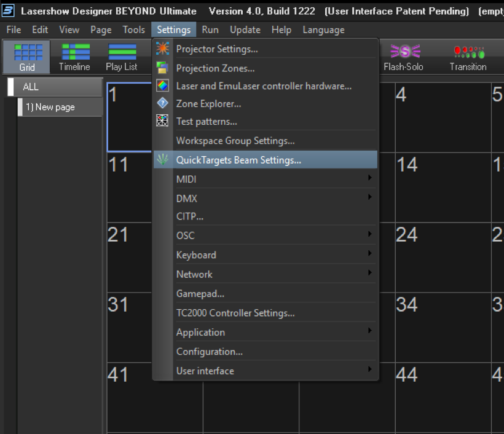Click the Projection Zones menu icon
Image resolution: width=504 pixels, height=434 pixels.
(163, 68)
